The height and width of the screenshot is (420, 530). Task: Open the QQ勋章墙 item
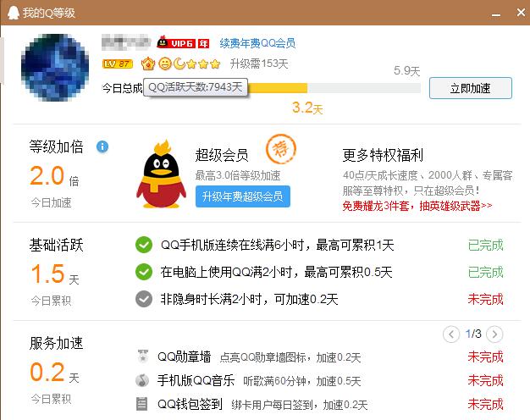[x=184, y=356]
